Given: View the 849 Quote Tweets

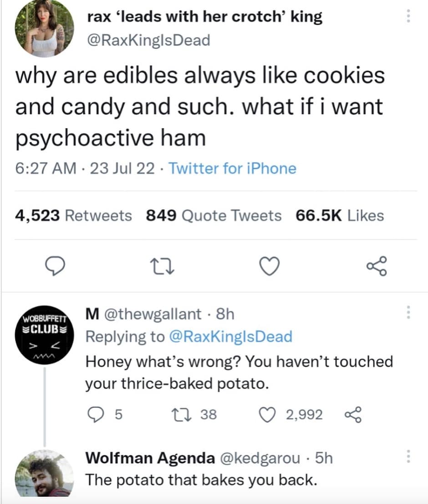Looking at the screenshot, I should (214, 215).
